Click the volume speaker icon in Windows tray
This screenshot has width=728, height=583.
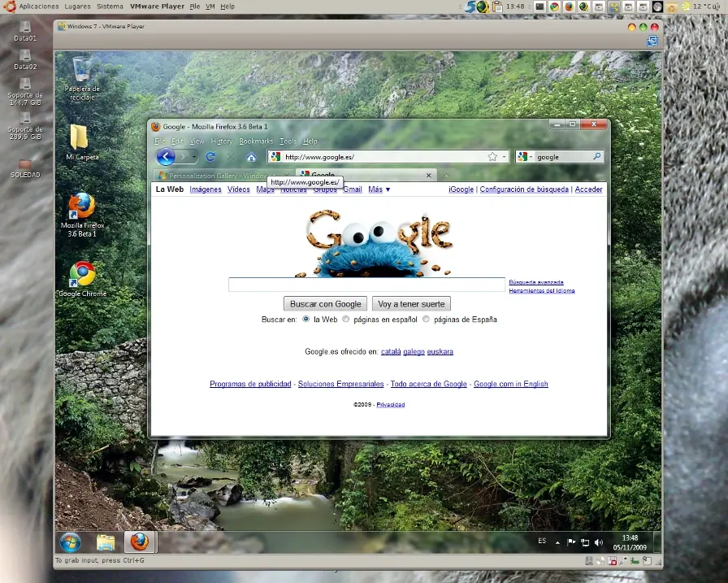coord(599,542)
